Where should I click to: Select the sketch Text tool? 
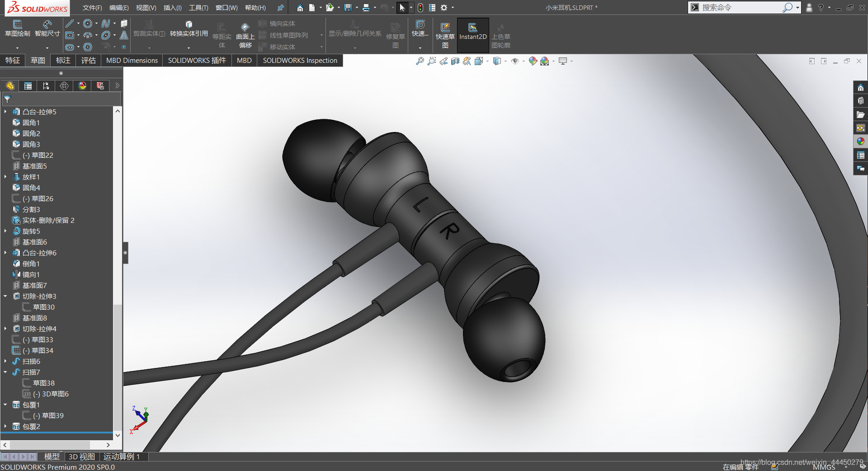pyautogui.click(x=124, y=35)
